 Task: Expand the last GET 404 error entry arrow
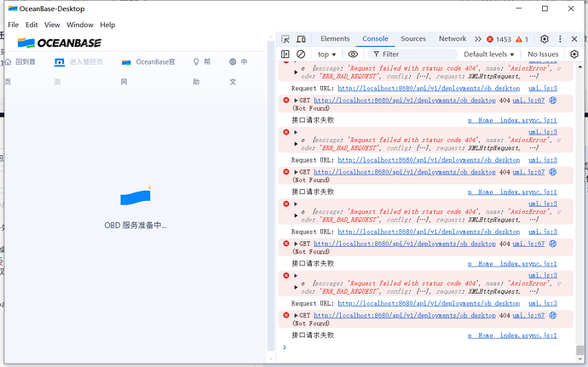point(296,316)
